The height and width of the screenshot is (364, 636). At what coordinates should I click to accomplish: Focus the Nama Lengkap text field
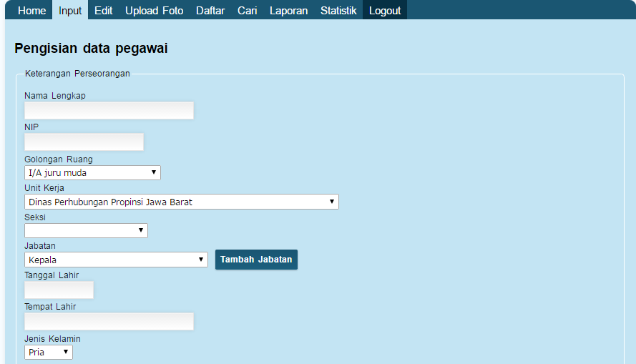pos(109,111)
